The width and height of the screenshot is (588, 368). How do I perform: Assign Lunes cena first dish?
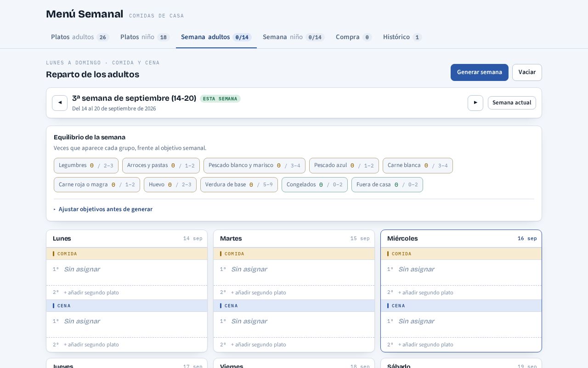point(127,324)
